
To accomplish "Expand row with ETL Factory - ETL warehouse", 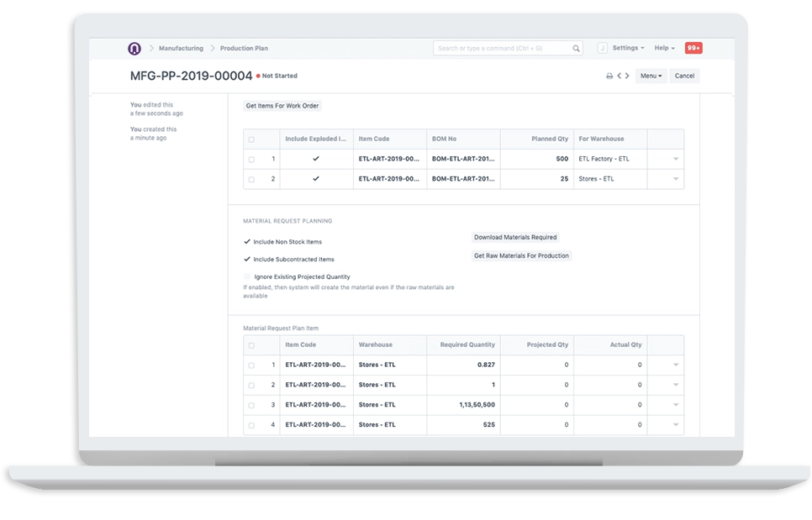I will 676,160.
